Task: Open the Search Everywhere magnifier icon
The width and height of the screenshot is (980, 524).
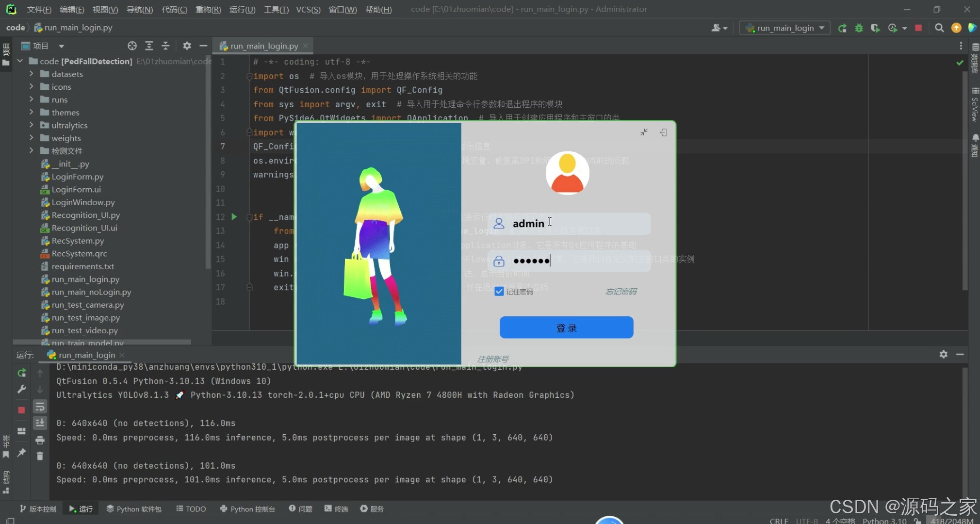Action: [x=939, y=28]
